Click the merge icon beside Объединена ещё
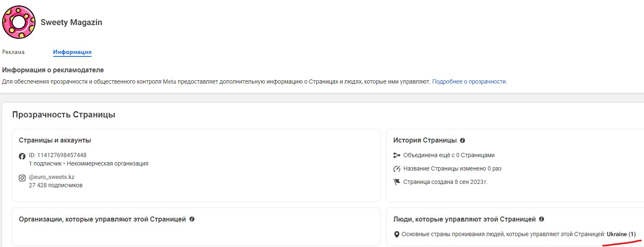 (397, 155)
